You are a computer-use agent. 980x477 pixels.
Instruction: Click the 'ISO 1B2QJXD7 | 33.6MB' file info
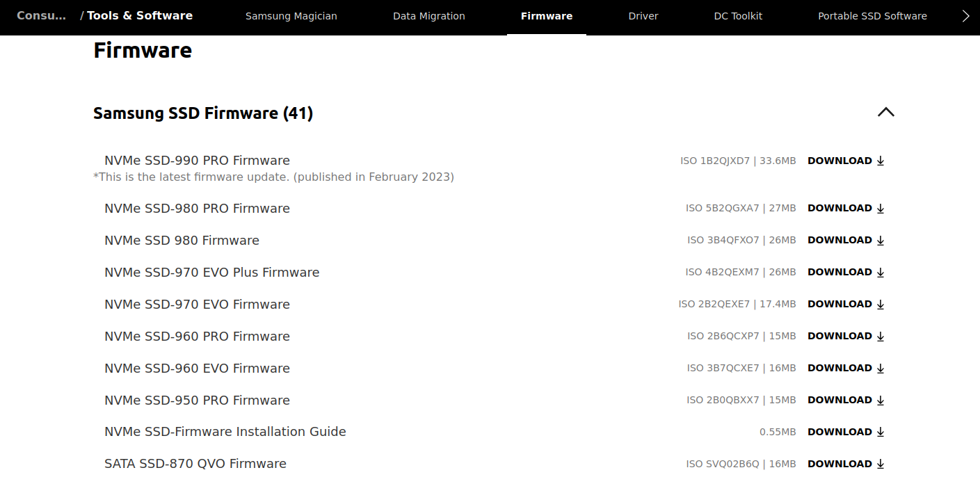(738, 161)
